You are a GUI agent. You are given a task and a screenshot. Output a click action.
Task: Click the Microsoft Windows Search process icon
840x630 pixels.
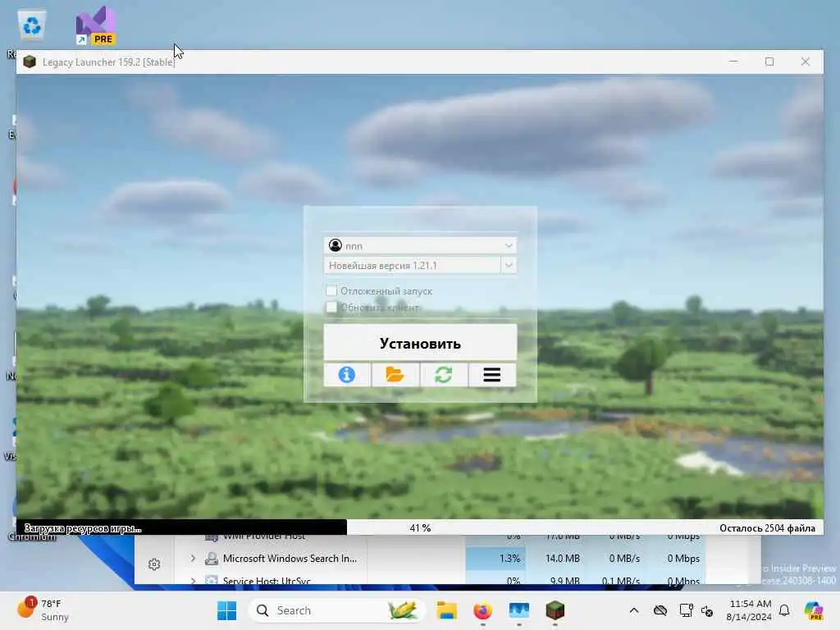(212, 558)
